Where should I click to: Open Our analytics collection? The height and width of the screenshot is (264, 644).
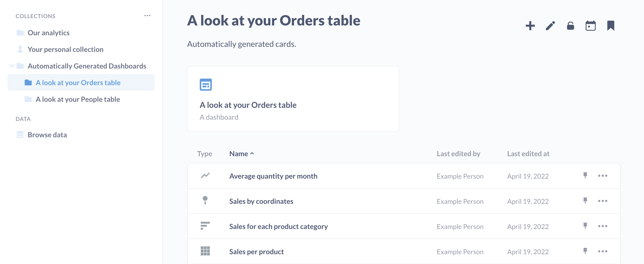[49, 33]
